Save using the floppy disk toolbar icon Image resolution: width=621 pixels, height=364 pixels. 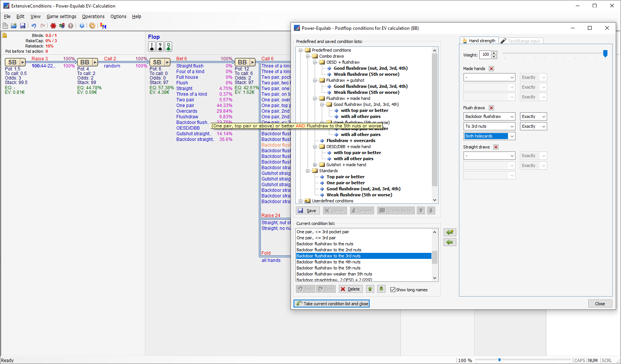pyautogui.click(x=23, y=26)
